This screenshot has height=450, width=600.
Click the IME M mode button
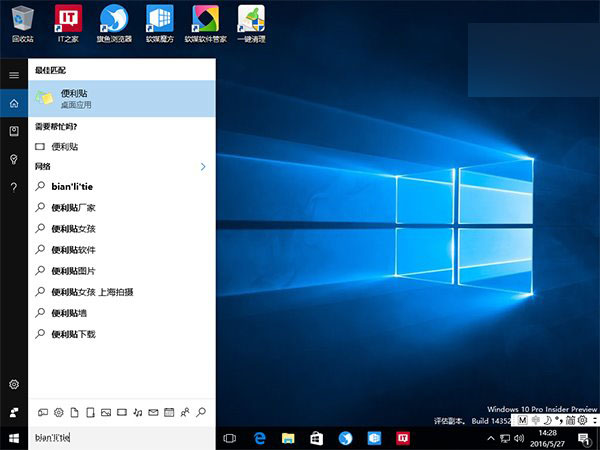click(522, 420)
